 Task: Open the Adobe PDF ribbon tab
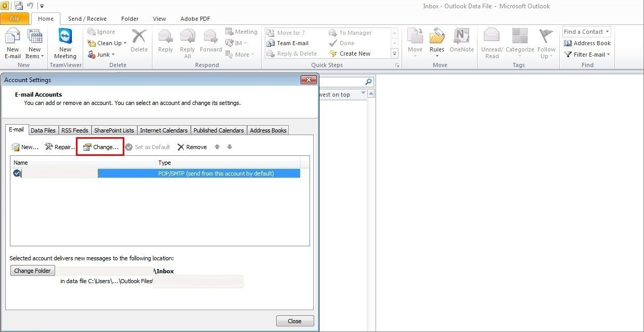tap(195, 19)
